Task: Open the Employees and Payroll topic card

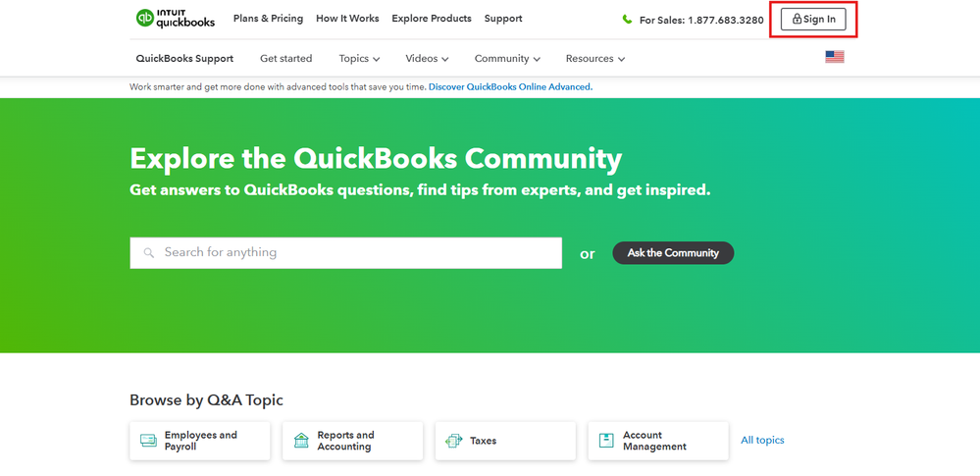Action: click(200, 441)
